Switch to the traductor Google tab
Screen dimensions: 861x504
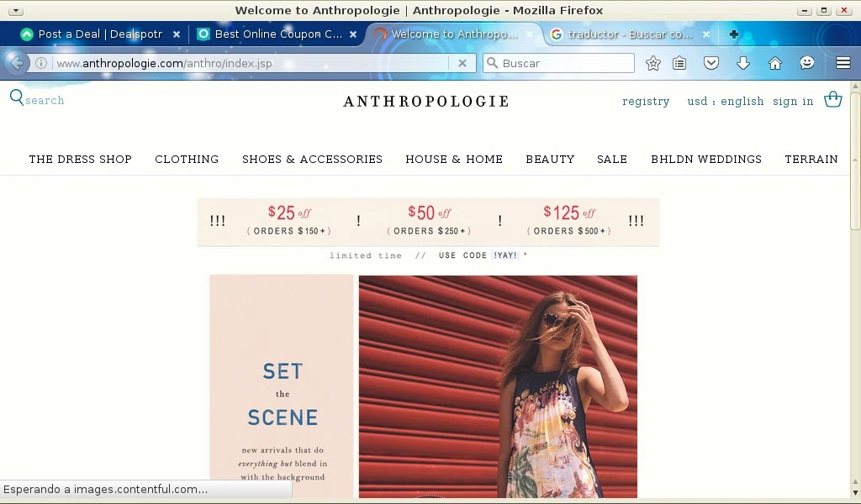(x=631, y=34)
